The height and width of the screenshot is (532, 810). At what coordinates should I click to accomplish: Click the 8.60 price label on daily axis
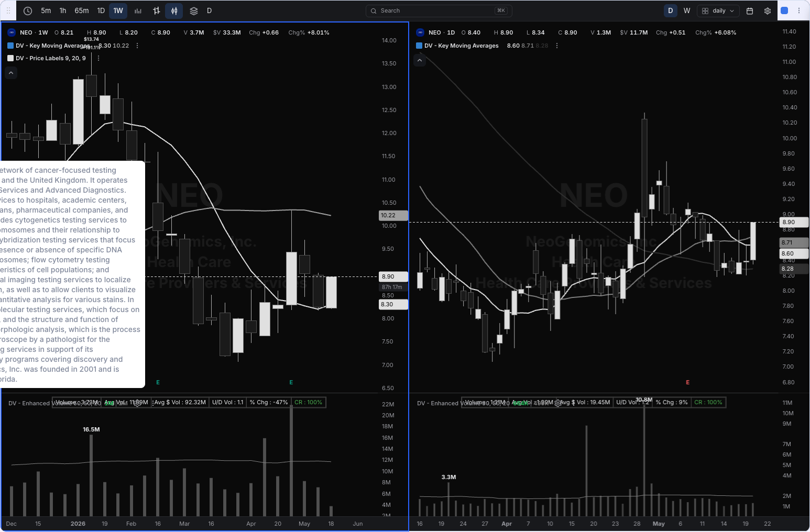pyautogui.click(x=794, y=253)
